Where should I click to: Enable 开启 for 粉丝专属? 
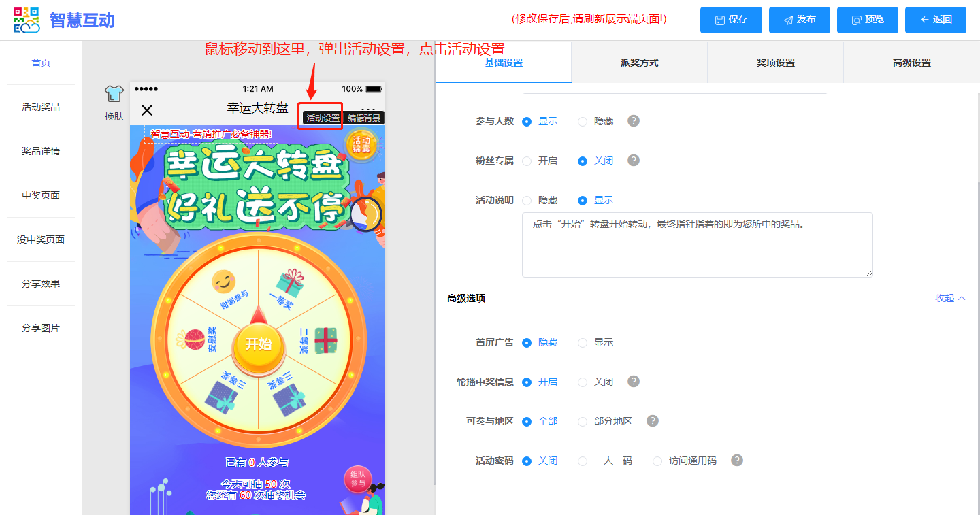[527, 161]
